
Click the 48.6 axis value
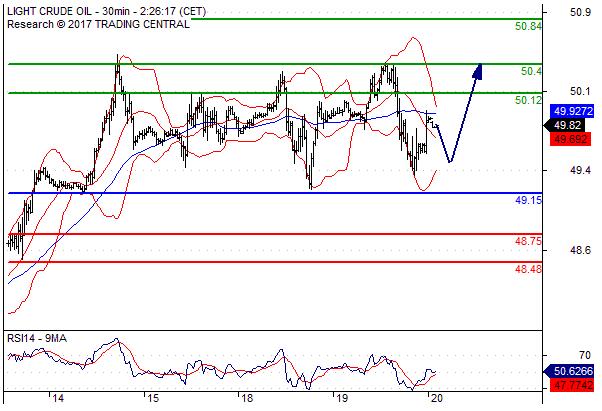(x=580, y=250)
